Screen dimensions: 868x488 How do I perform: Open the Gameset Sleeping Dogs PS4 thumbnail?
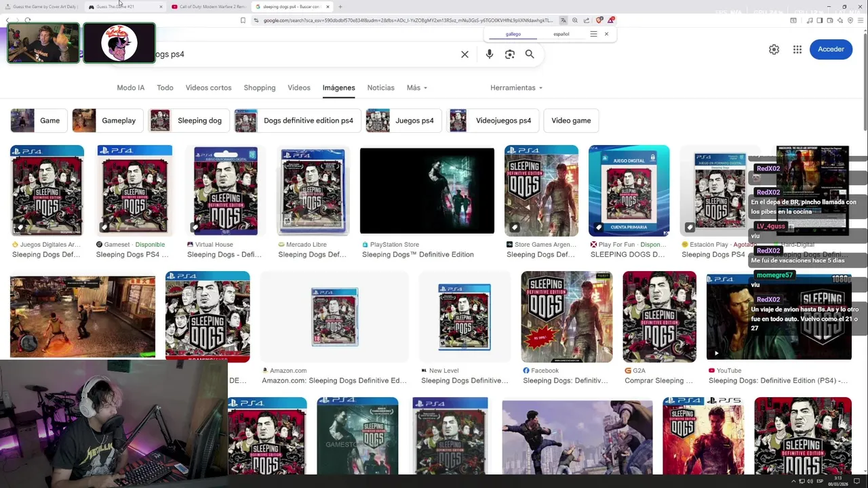click(x=134, y=190)
